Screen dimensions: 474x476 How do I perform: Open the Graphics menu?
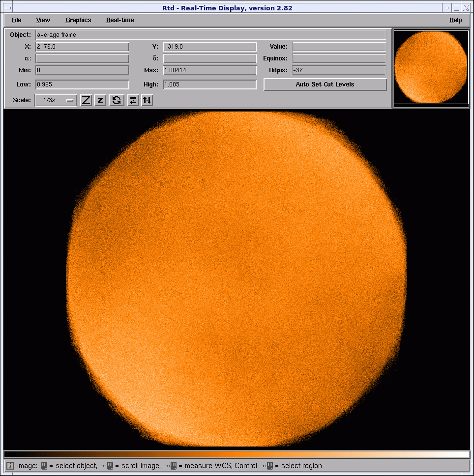tap(78, 20)
